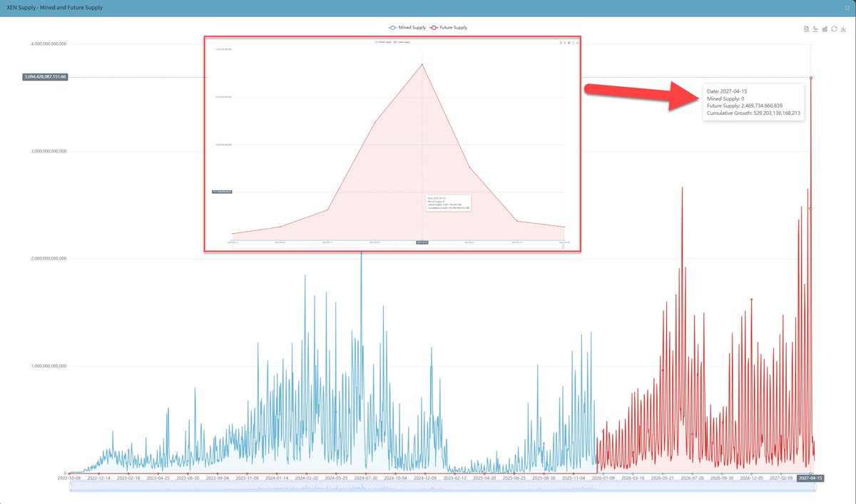The height and width of the screenshot is (504, 856).
Task: Click x-axis label 2026-03-16
Action: click(x=633, y=478)
